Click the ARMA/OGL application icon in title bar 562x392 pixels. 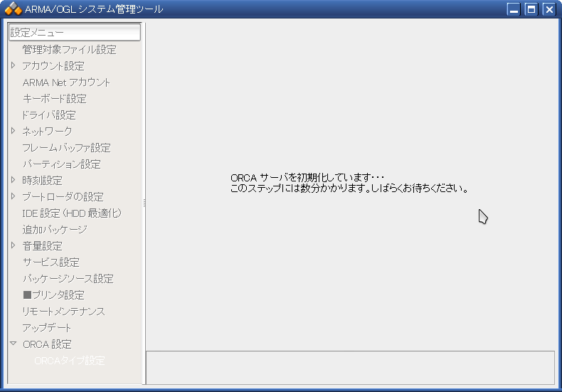13,9
